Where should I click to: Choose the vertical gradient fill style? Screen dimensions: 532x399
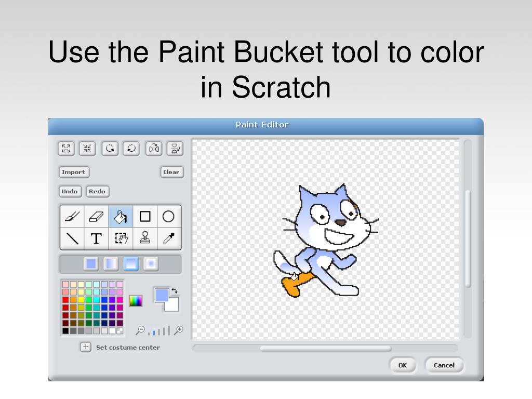tap(130, 263)
